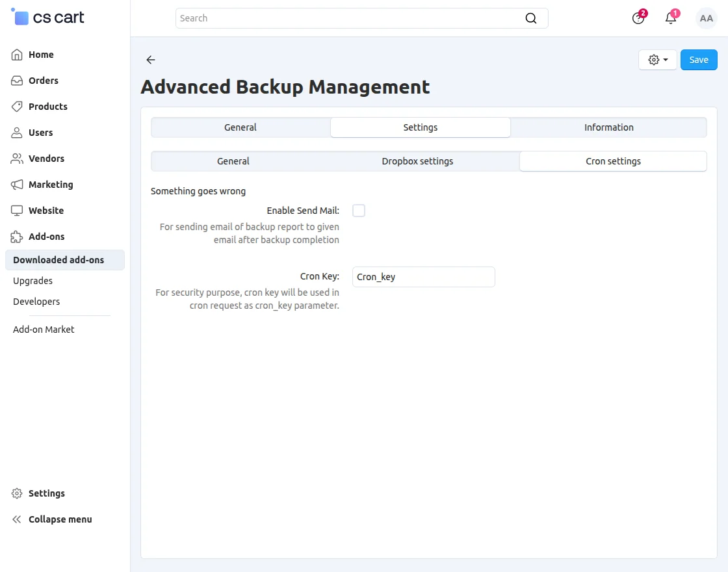
Task: Click the Website monitor icon
Action: click(17, 211)
